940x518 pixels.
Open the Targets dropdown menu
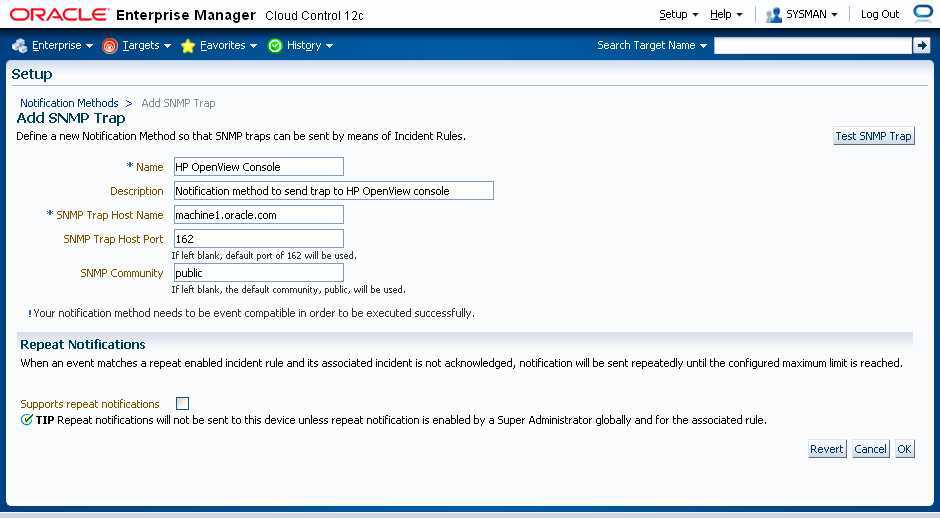coord(147,46)
